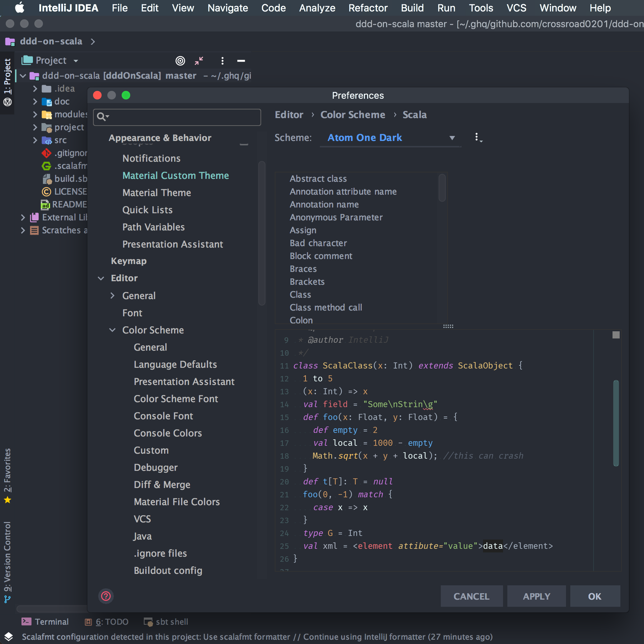Expand the External Libraries node
The image size is (644, 644).
(23, 217)
